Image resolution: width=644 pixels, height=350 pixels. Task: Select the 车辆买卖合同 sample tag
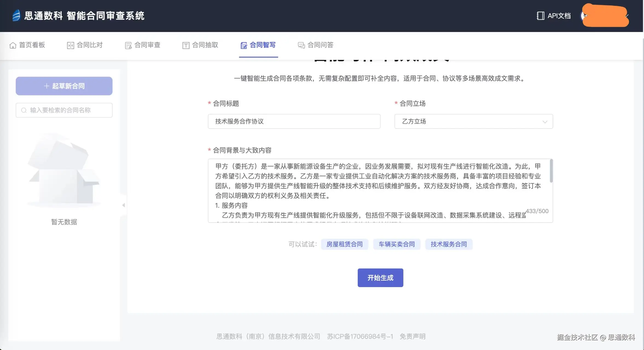[397, 244]
